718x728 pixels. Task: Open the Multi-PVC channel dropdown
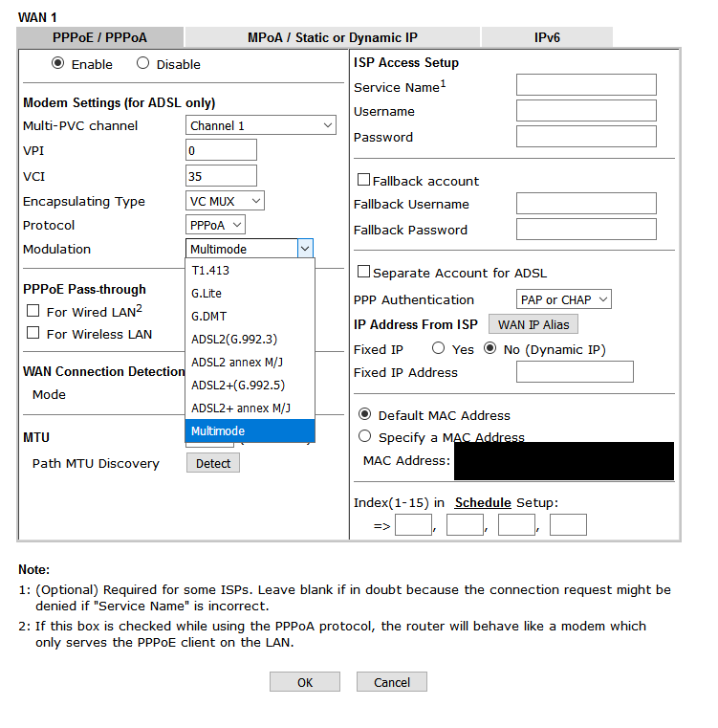pyautogui.click(x=261, y=125)
